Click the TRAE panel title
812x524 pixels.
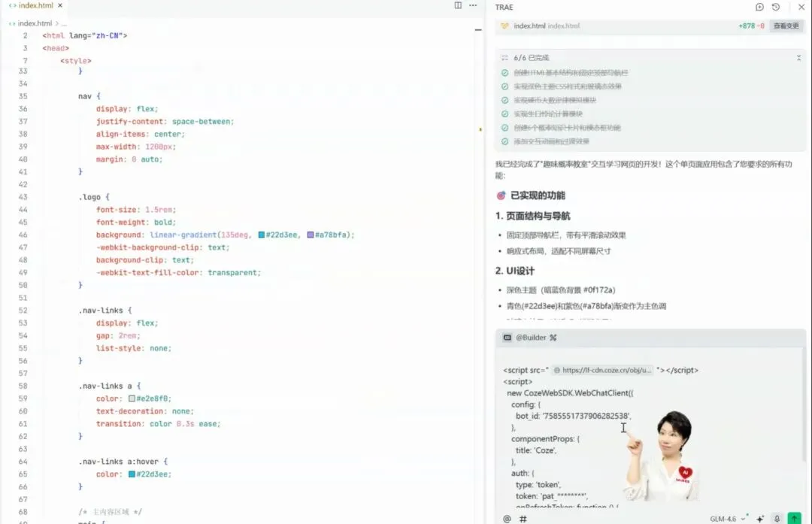[x=504, y=8]
